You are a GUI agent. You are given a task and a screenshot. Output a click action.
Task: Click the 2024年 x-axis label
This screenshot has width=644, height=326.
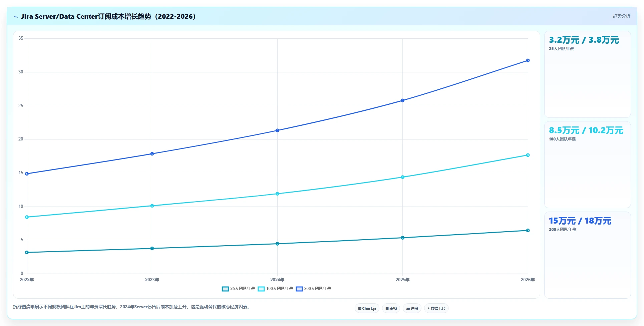277,280
